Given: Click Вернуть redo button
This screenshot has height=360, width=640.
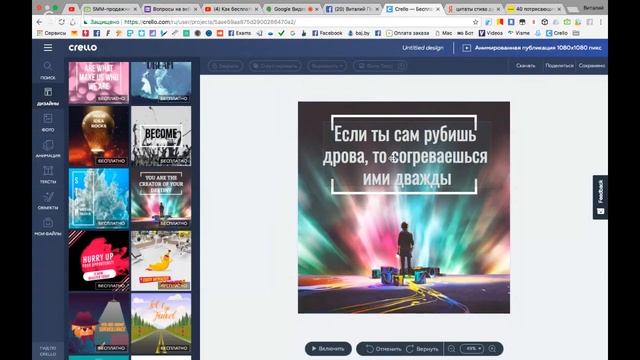Looking at the screenshot, I should (423, 349).
